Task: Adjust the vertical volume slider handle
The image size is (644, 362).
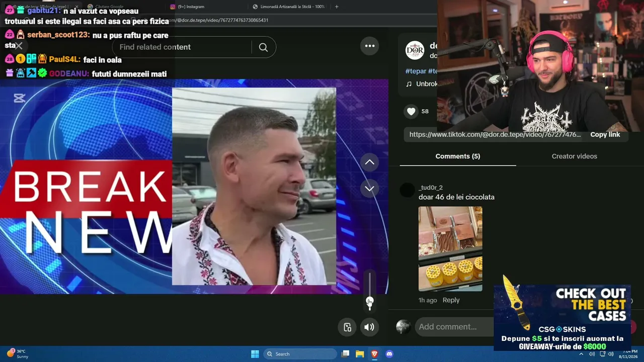Action: point(369,301)
